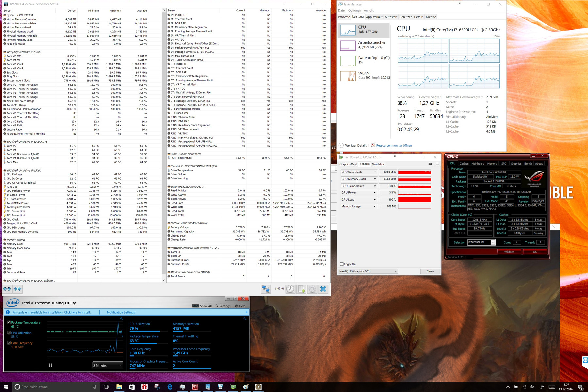
Task: Switch to Prozesse tab in Task Manager
Action: (x=344, y=17)
